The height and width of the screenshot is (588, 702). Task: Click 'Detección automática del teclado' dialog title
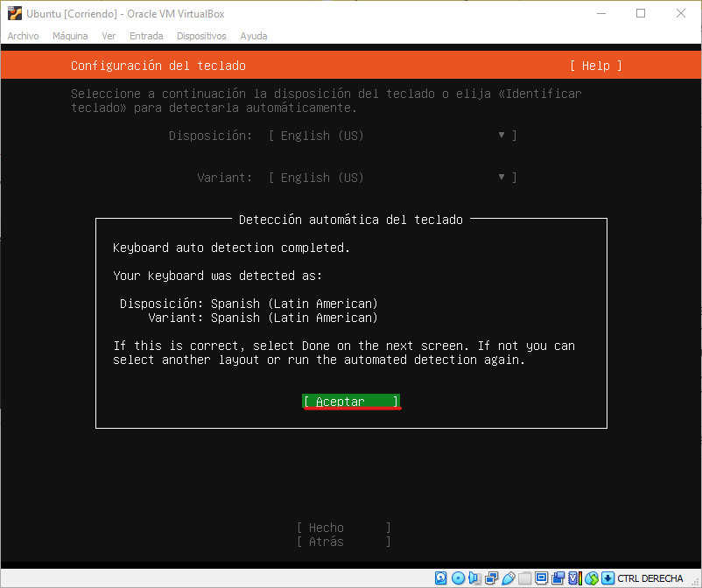click(350, 220)
